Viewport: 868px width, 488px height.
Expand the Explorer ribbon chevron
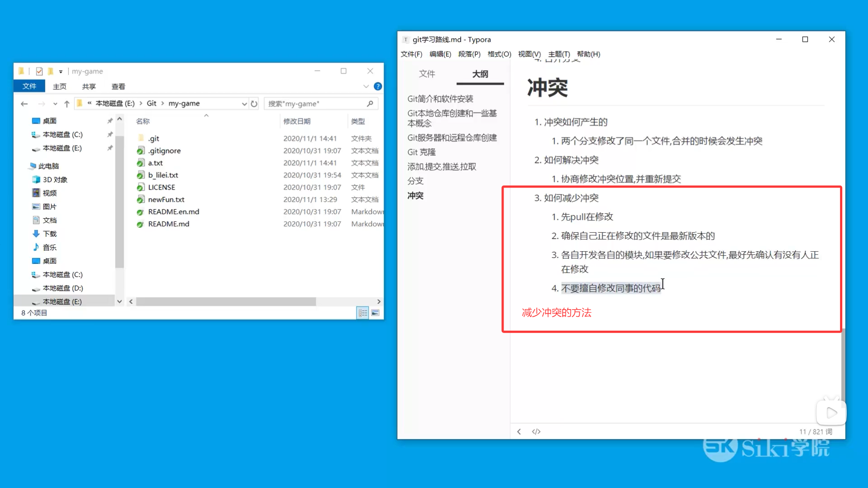[366, 86]
